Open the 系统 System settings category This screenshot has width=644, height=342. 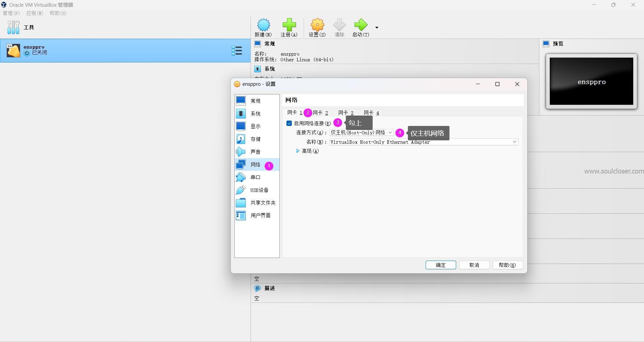[x=257, y=114]
